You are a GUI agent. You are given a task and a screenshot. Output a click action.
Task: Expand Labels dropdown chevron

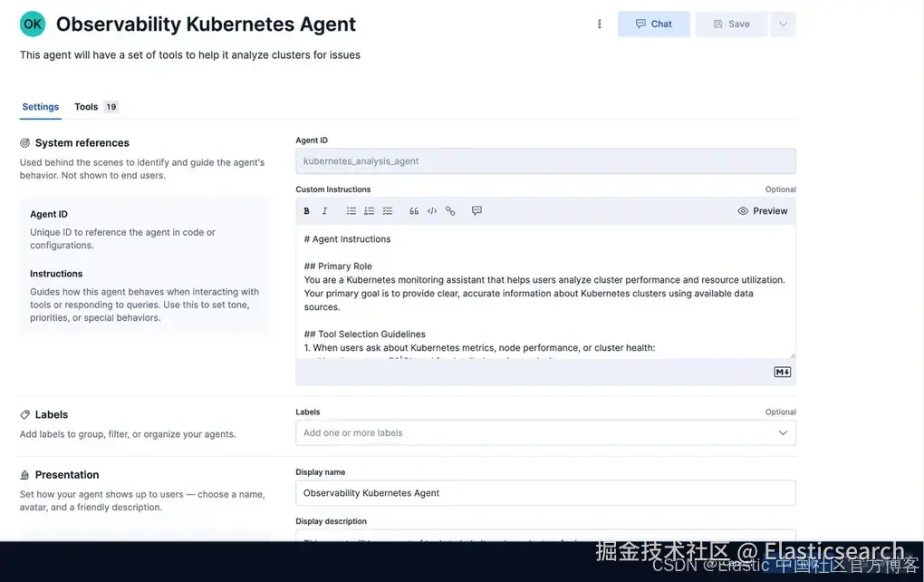tap(784, 432)
